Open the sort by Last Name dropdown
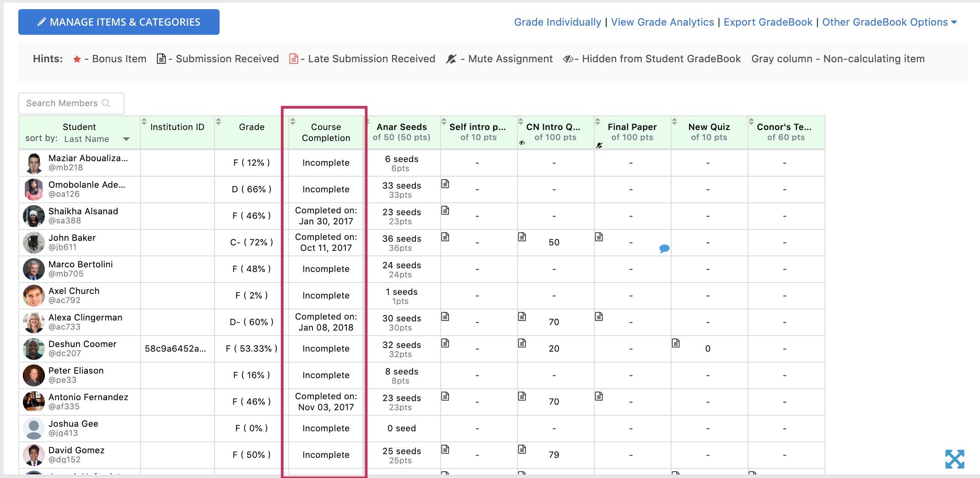The height and width of the screenshot is (478, 980). (97, 139)
